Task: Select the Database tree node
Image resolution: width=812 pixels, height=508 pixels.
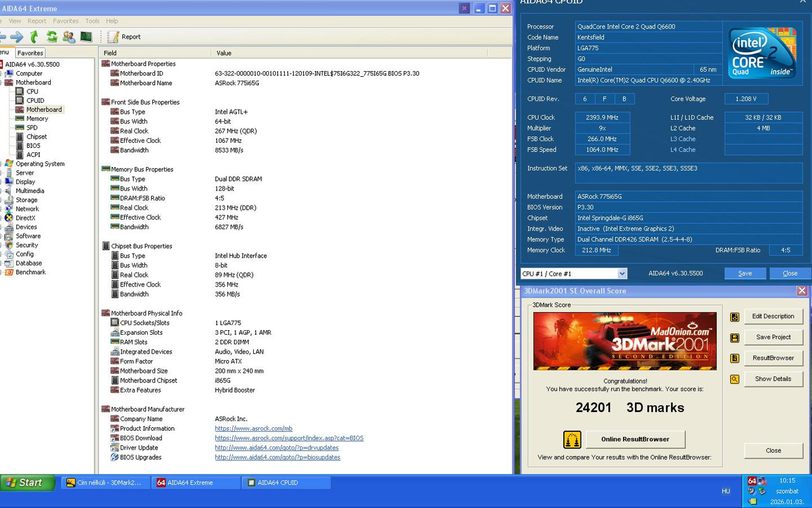Action: pos(29,263)
